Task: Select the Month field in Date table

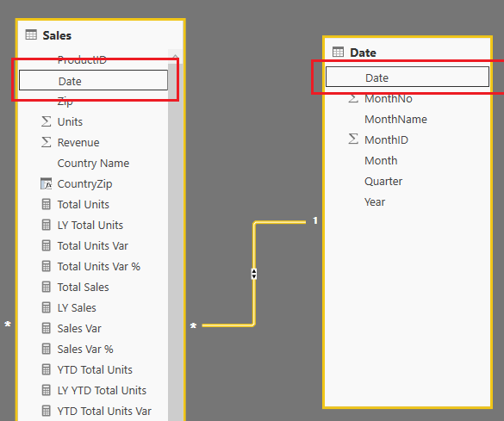Action: tap(381, 160)
